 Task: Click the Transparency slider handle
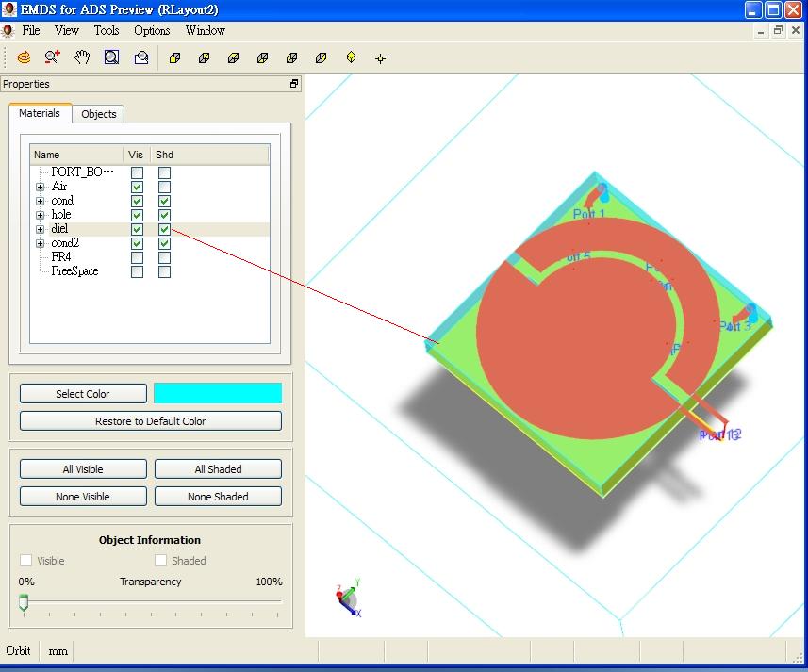pyautogui.click(x=24, y=602)
